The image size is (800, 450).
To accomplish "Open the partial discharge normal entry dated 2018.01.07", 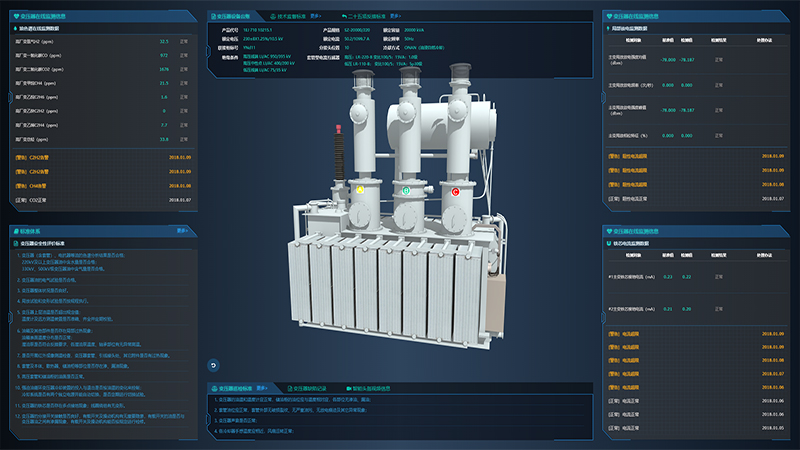I will (696, 198).
